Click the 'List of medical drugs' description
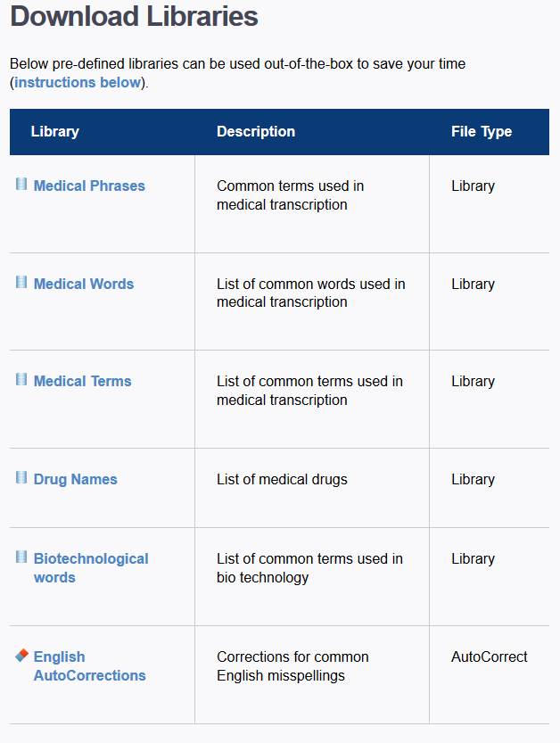The height and width of the screenshot is (743, 560). 282,479
